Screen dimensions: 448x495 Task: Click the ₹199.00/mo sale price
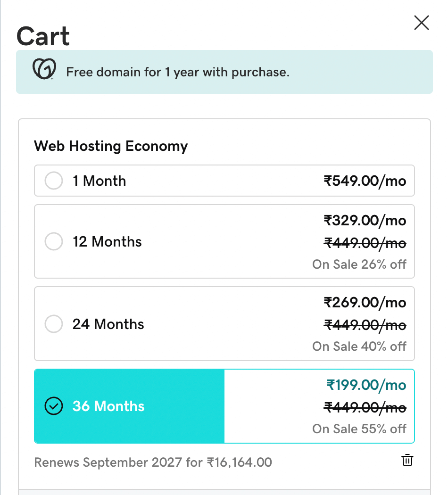click(x=366, y=385)
